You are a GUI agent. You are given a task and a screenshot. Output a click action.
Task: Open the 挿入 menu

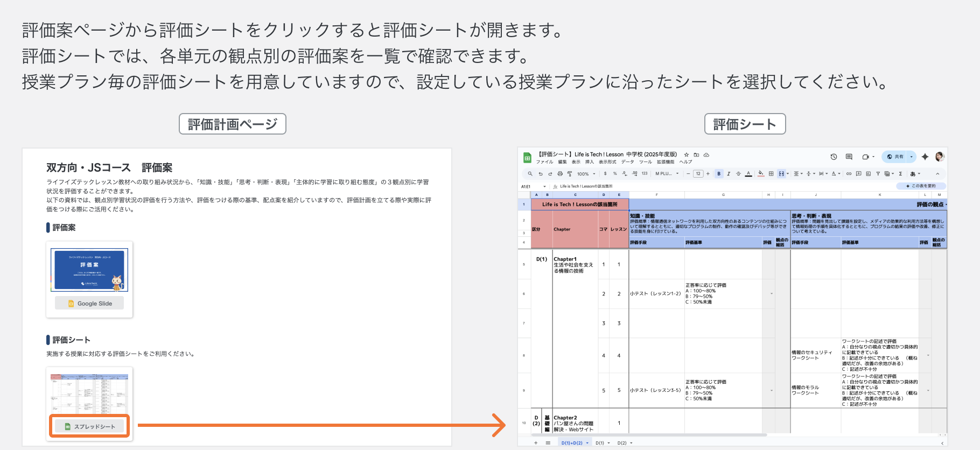590,162
